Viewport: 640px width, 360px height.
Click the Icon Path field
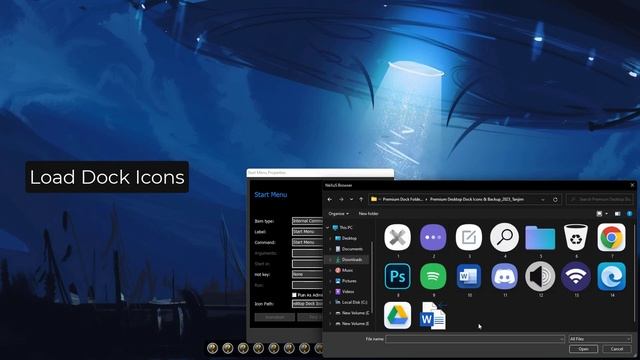coord(307,304)
